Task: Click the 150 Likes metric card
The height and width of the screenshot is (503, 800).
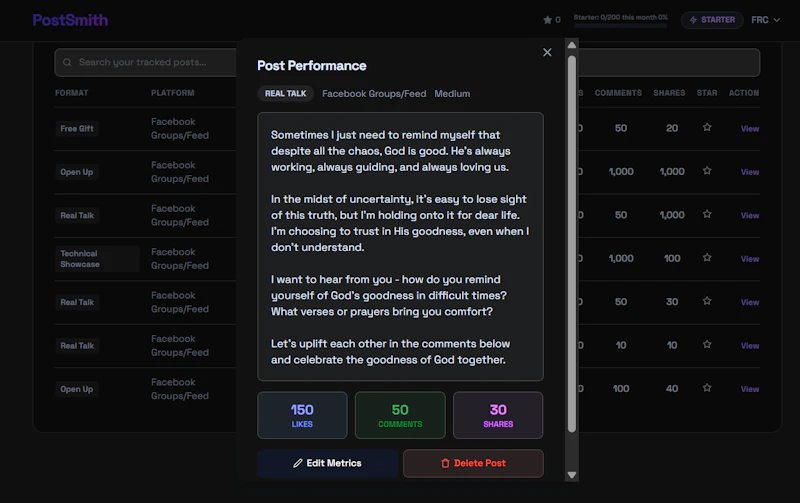Action: pos(302,415)
